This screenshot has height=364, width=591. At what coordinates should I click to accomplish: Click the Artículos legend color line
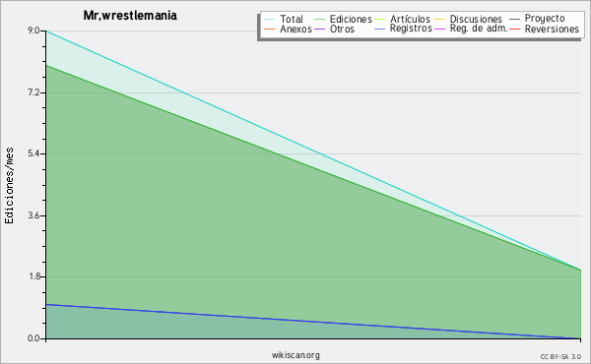[x=380, y=19]
